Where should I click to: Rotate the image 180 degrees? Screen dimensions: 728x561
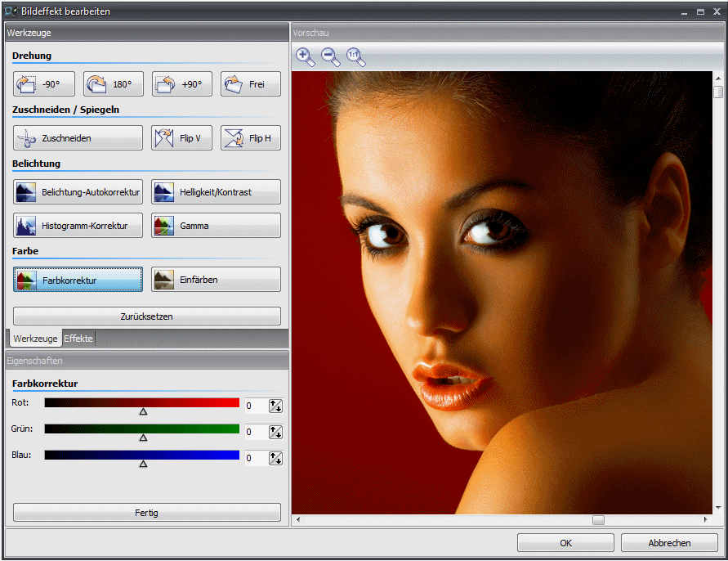click(113, 84)
